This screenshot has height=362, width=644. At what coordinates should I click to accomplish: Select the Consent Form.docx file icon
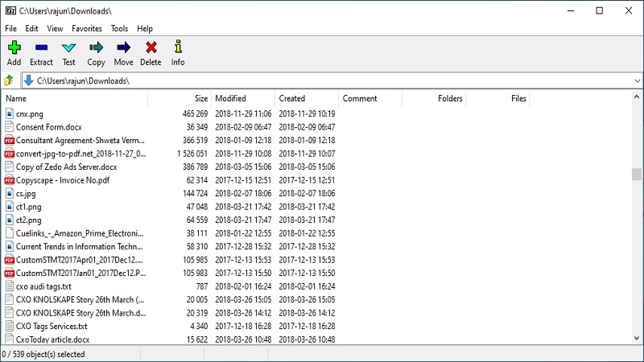(10, 127)
